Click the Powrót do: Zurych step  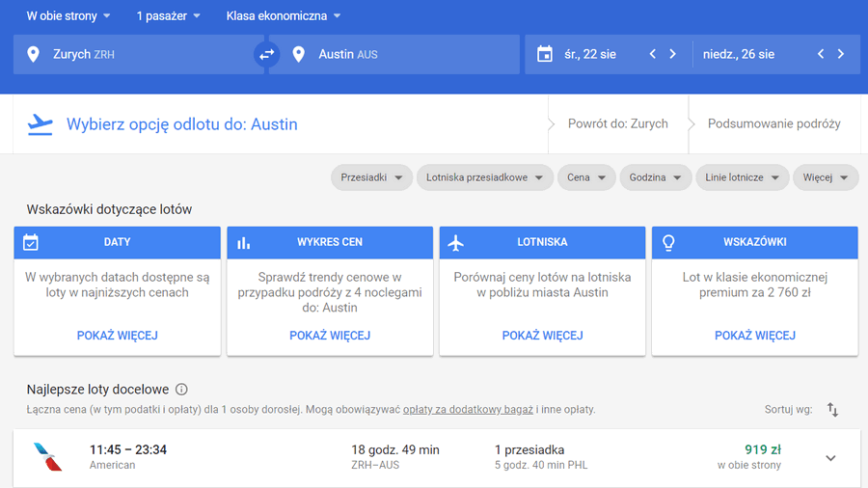[618, 123]
